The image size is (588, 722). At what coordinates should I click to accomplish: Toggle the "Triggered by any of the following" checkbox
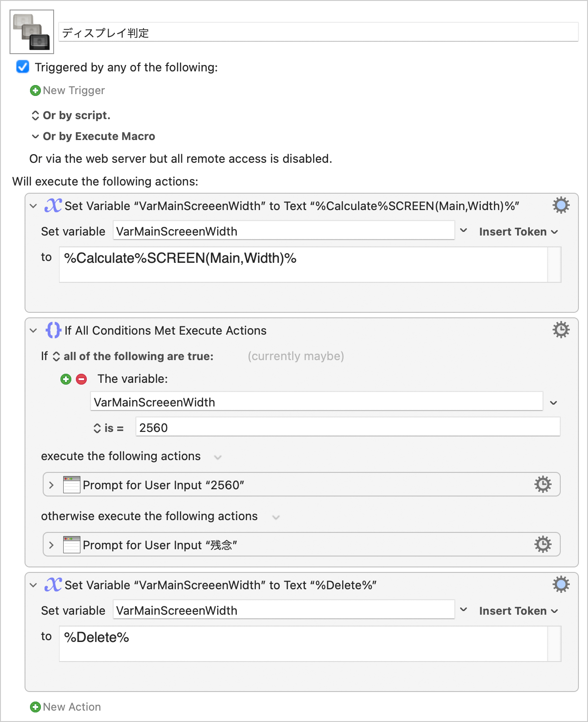coord(23,67)
